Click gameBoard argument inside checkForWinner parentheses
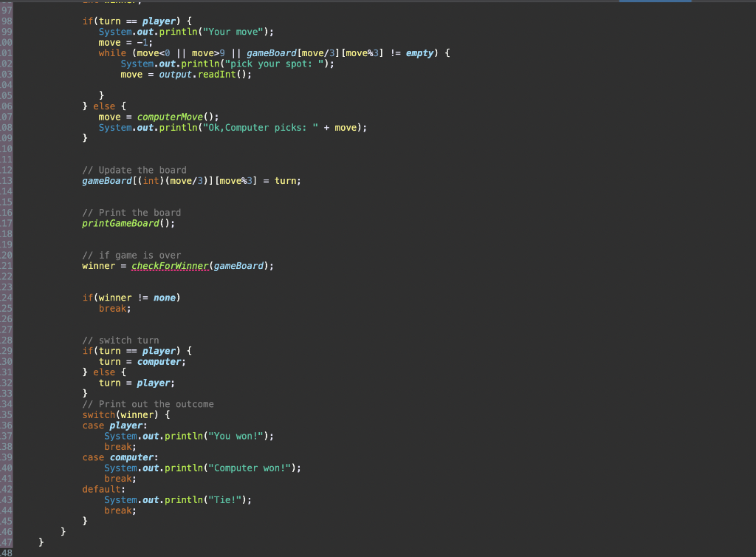This screenshot has height=557, width=756. point(238,266)
